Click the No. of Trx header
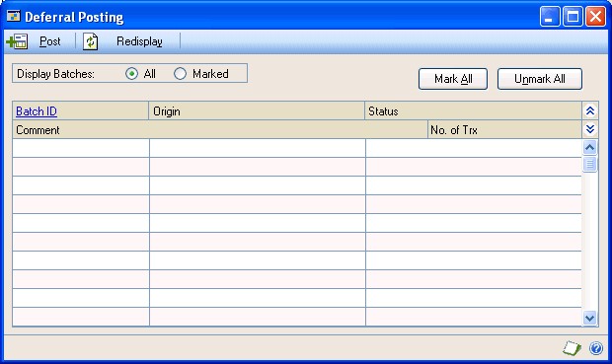The image size is (612, 364). tap(504, 130)
